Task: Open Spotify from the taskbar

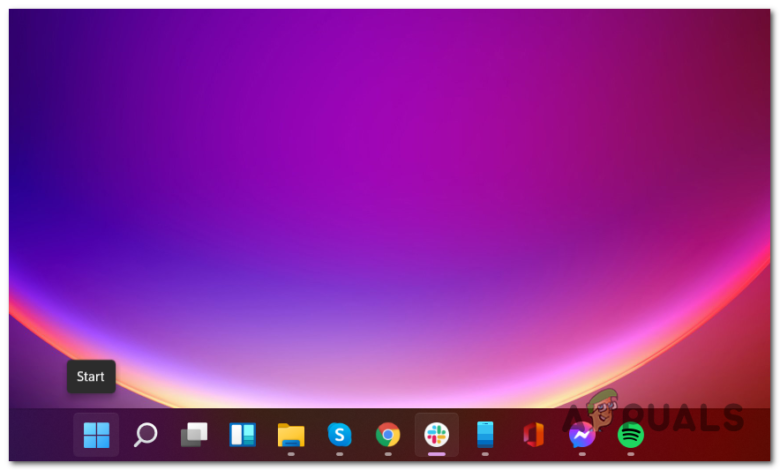Action: pos(630,435)
